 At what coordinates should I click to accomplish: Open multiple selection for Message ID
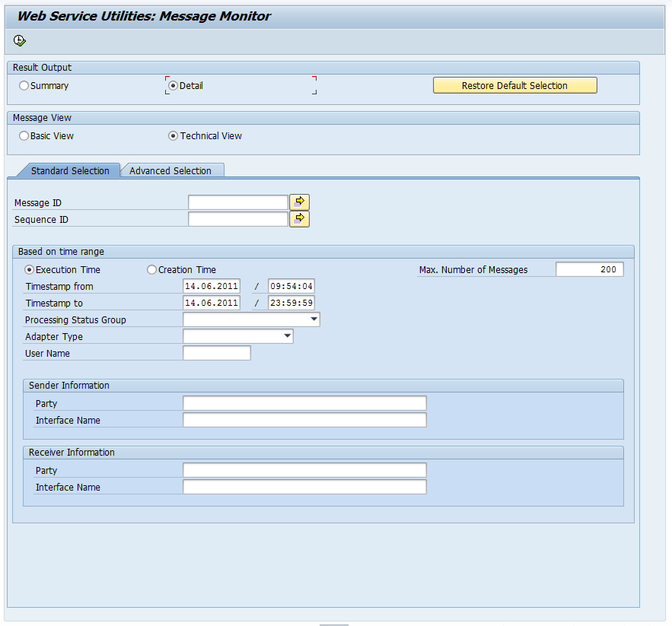[x=299, y=202]
